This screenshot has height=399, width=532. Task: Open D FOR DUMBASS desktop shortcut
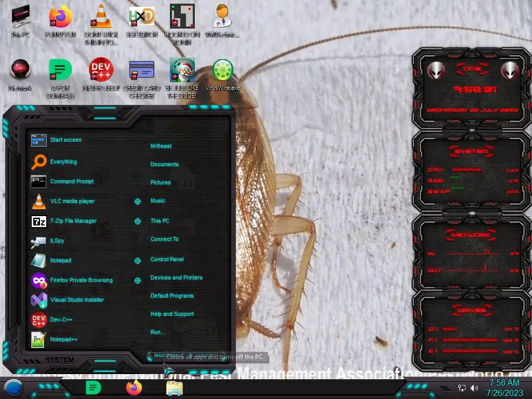pos(60,78)
